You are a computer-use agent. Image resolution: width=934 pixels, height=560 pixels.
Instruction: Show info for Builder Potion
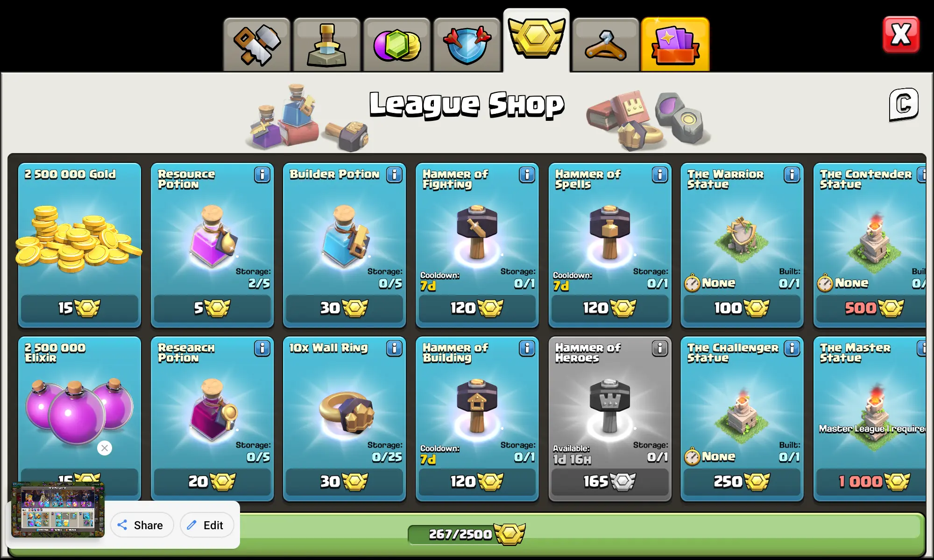pos(394,175)
